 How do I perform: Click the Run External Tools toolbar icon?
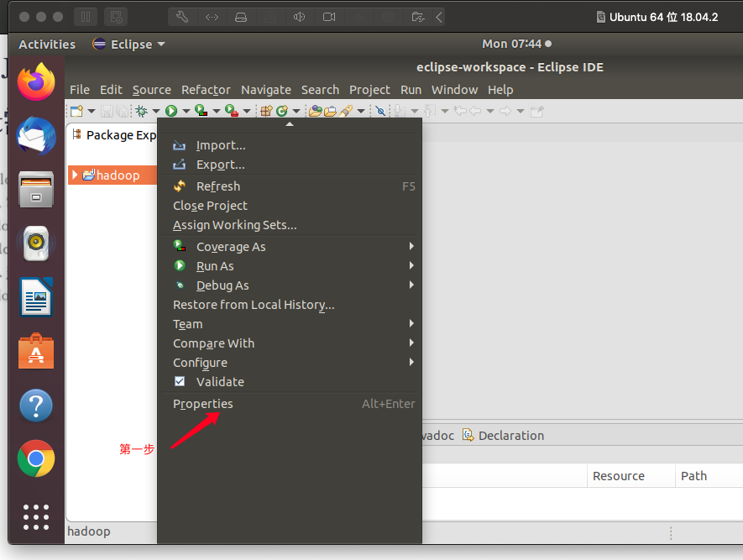[232, 111]
